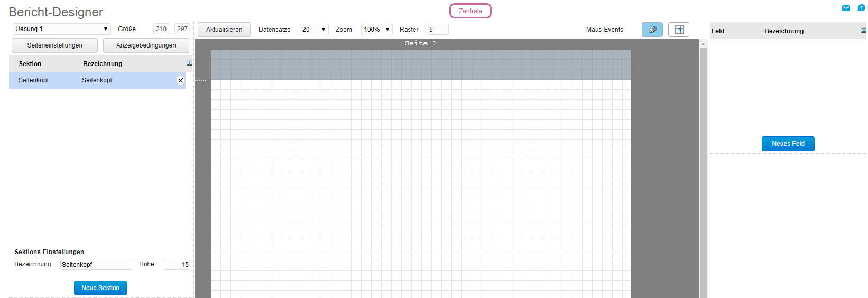
Task: Delete the Seitenkopf section via X
Action: [180, 80]
